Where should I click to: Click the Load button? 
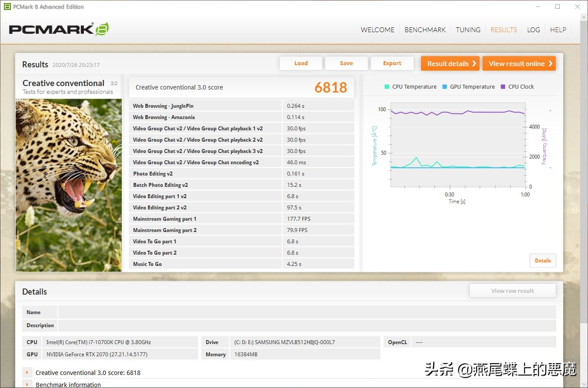pyautogui.click(x=301, y=63)
